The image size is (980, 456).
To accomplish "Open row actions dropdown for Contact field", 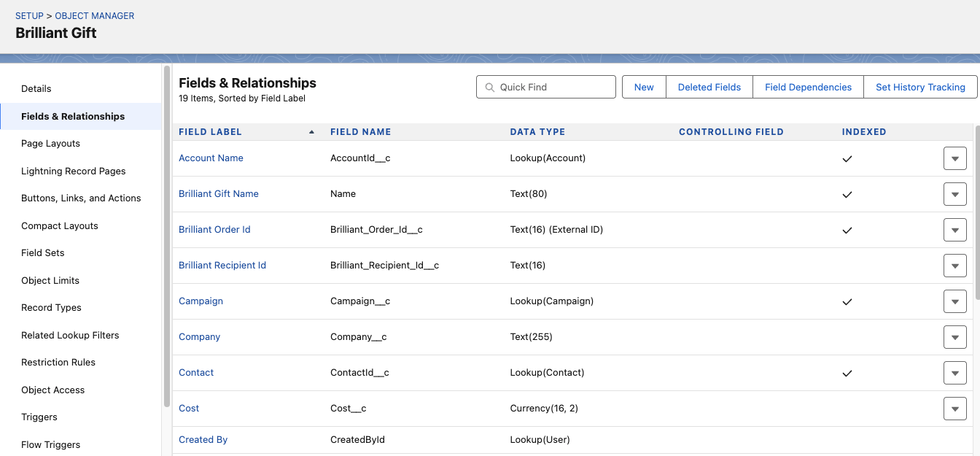I will pos(954,373).
